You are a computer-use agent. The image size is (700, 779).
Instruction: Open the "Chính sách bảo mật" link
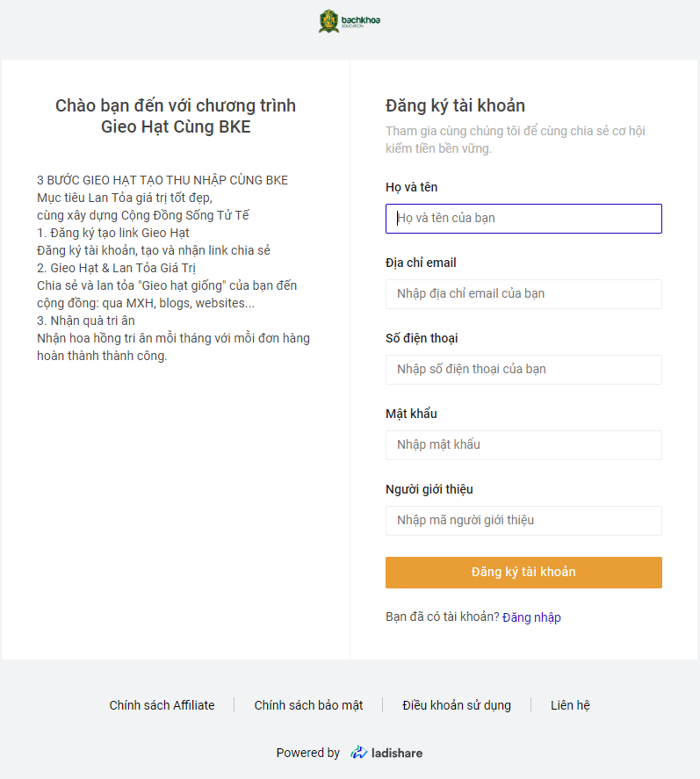pyautogui.click(x=308, y=705)
